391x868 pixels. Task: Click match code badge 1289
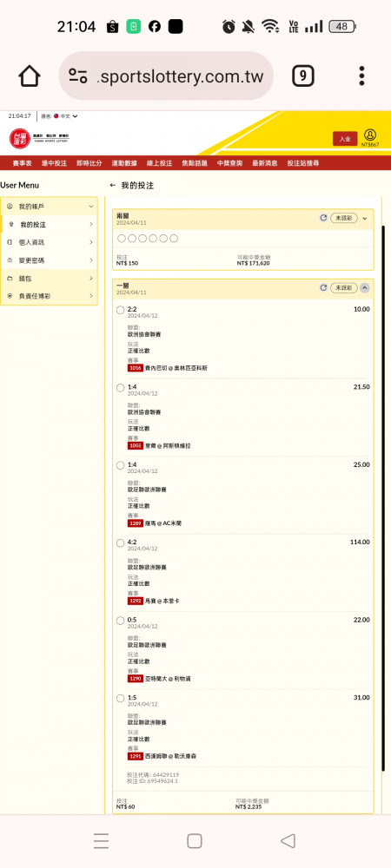tap(136, 523)
